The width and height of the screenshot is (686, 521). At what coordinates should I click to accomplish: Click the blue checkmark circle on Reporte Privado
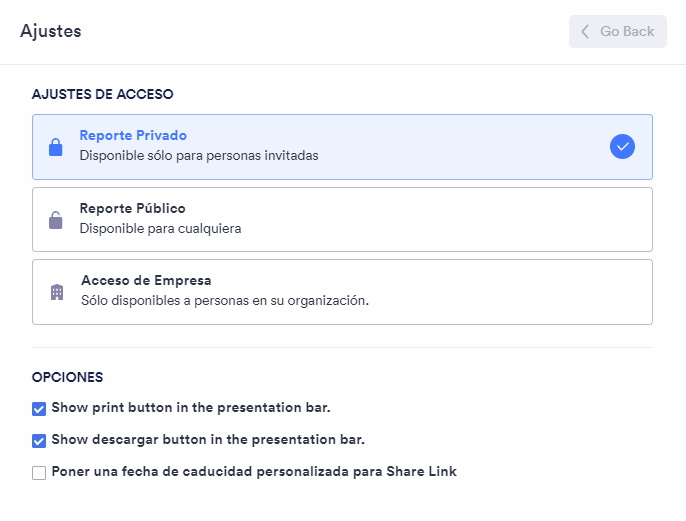622,147
